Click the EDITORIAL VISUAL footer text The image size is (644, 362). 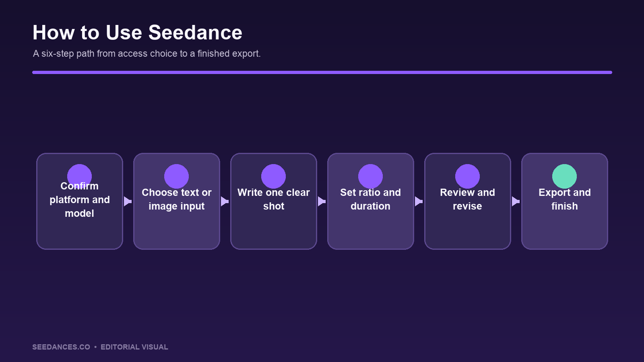pos(134,347)
